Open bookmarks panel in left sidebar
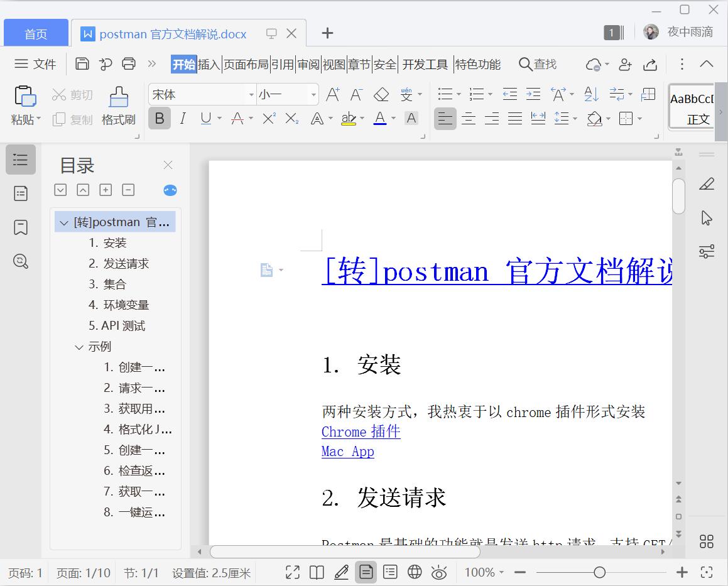Viewport: 728px width, 586px height. click(x=21, y=227)
